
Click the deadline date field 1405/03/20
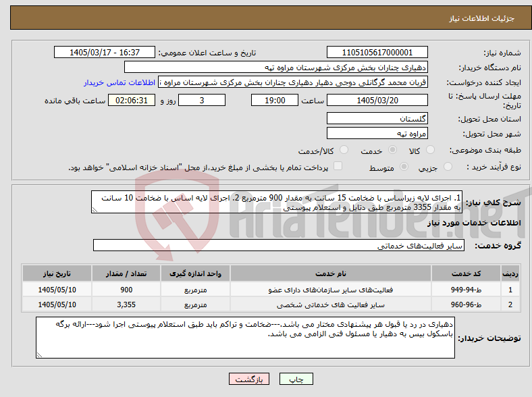pyautogui.click(x=377, y=100)
